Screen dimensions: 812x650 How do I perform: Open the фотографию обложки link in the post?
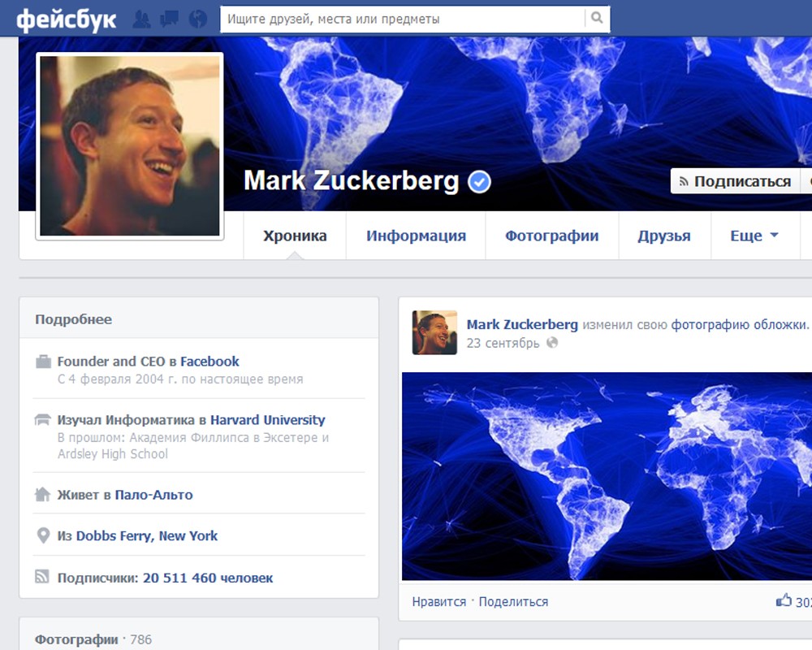click(739, 324)
